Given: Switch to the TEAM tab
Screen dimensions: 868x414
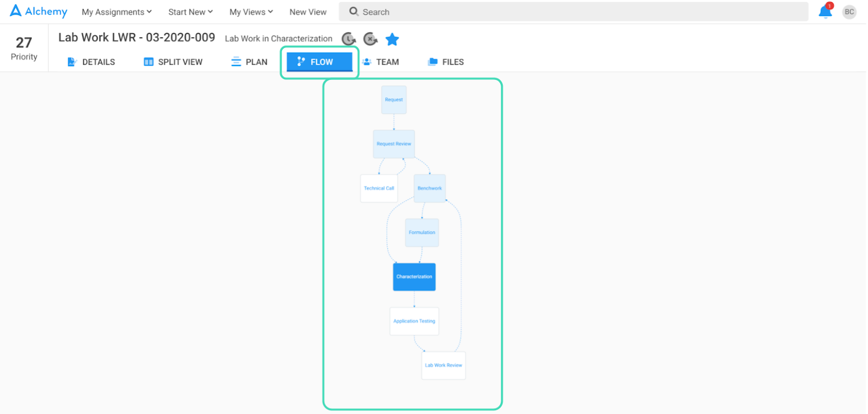Looking at the screenshot, I should coord(381,62).
